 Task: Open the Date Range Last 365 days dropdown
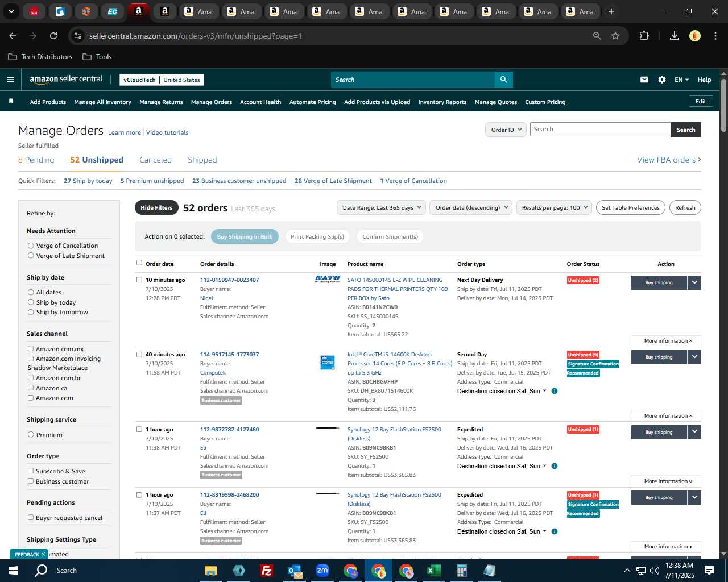pyautogui.click(x=382, y=208)
